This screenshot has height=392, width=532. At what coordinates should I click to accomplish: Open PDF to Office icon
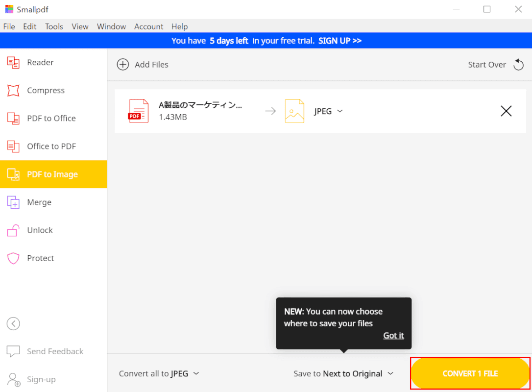click(13, 119)
